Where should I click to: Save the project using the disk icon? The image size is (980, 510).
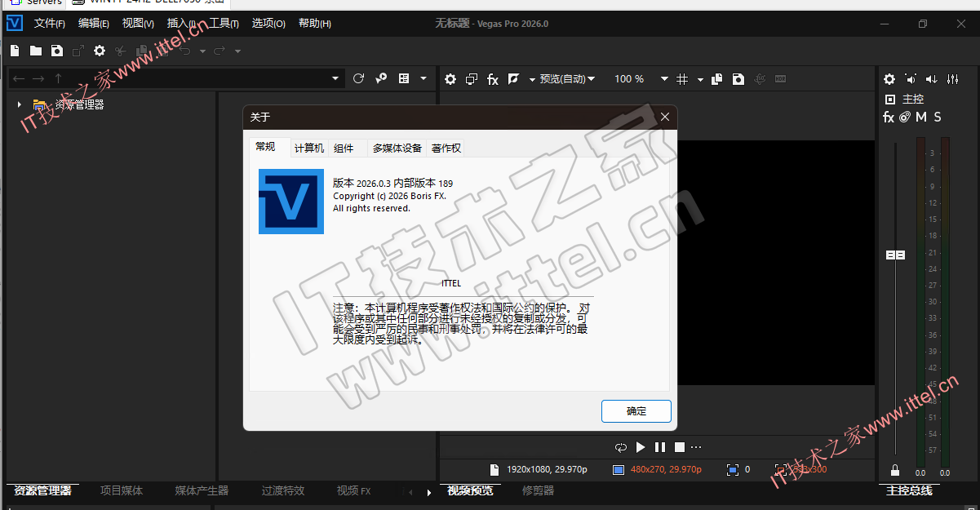coord(57,51)
